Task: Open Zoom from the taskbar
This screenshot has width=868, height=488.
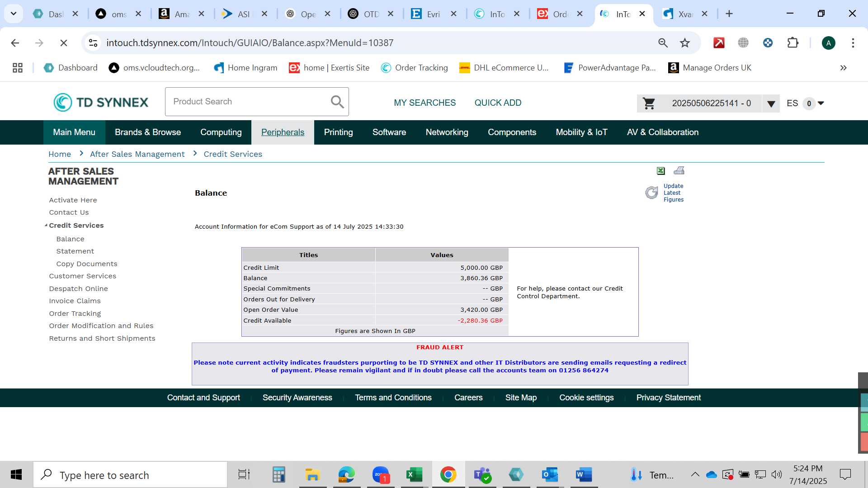Action: [x=381, y=474]
